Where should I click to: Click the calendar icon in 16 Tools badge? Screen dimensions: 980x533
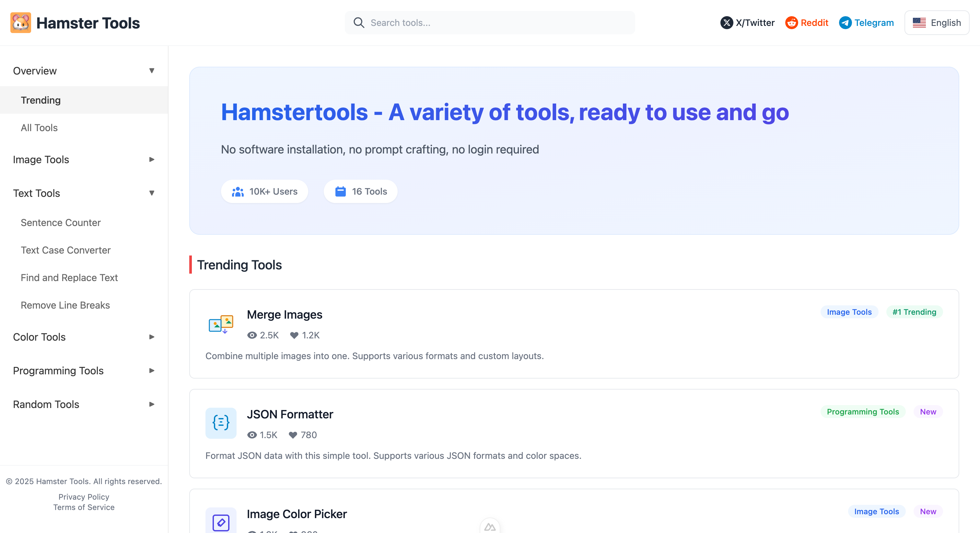pos(341,192)
